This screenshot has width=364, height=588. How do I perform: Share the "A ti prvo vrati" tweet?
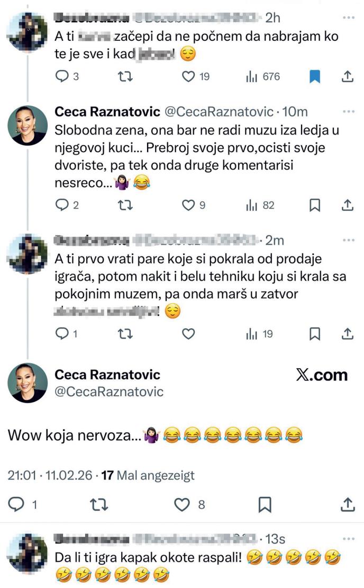point(347,334)
